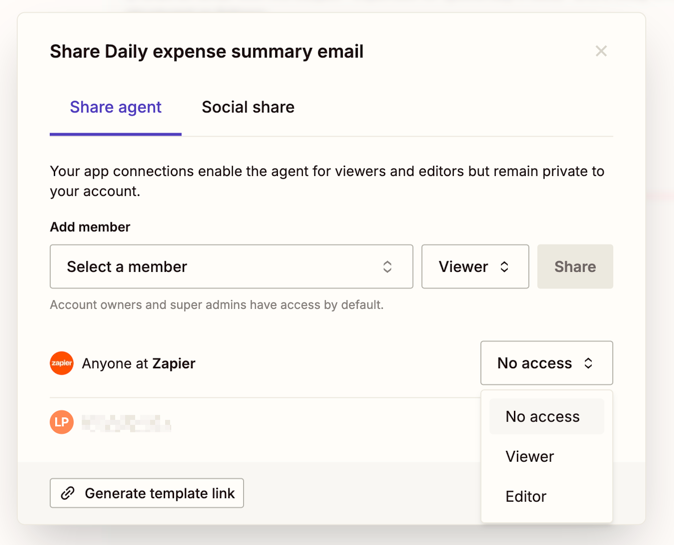674x545 pixels.
Task: Click the chevron arrows in the member selector
Action: (x=388, y=267)
